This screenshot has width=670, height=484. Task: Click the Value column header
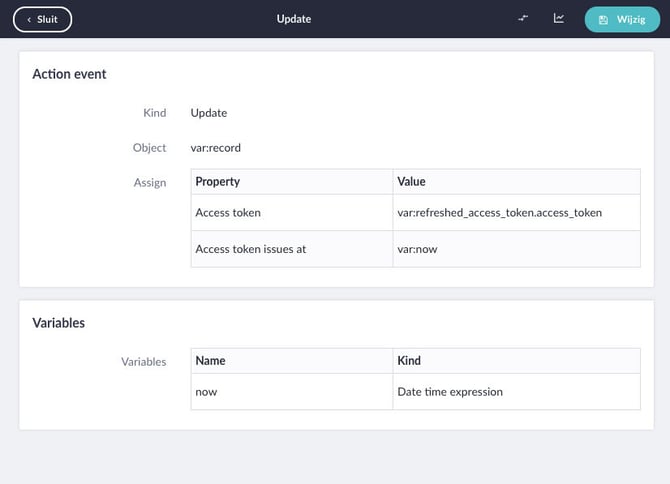pyautogui.click(x=516, y=182)
